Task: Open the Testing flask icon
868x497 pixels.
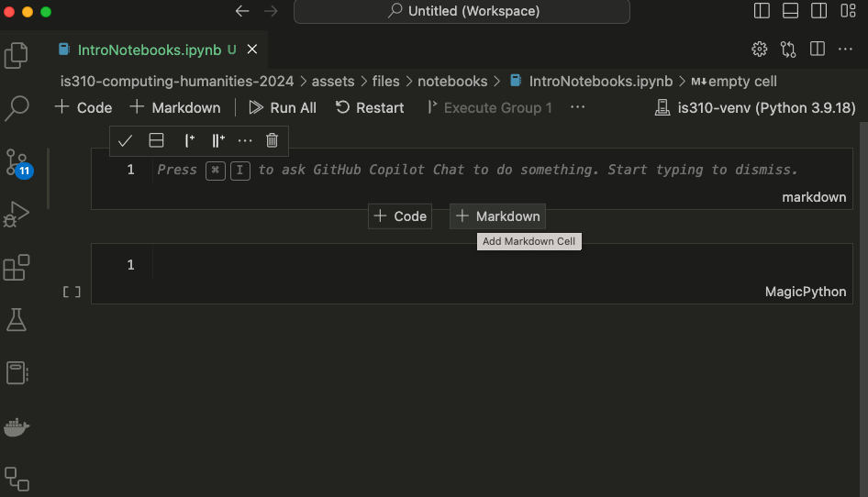Action: point(17,319)
